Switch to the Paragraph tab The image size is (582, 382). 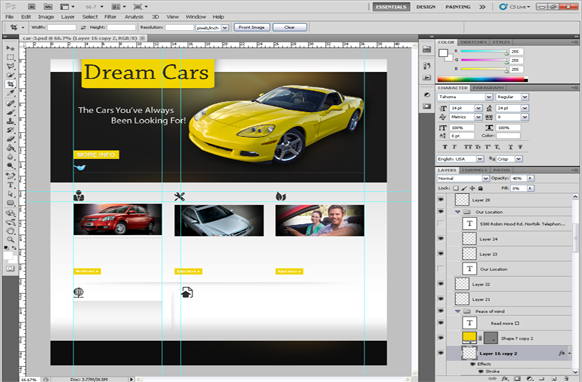coord(488,88)
